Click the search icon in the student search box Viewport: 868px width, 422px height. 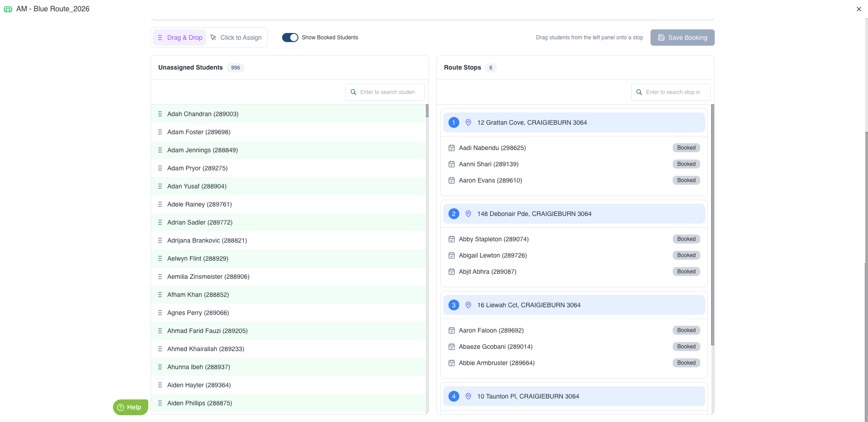point(354,92)
